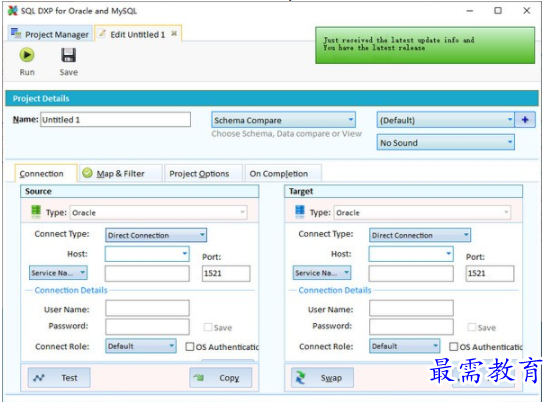Change Source Connect Type dropdown

tap(156, 235)
